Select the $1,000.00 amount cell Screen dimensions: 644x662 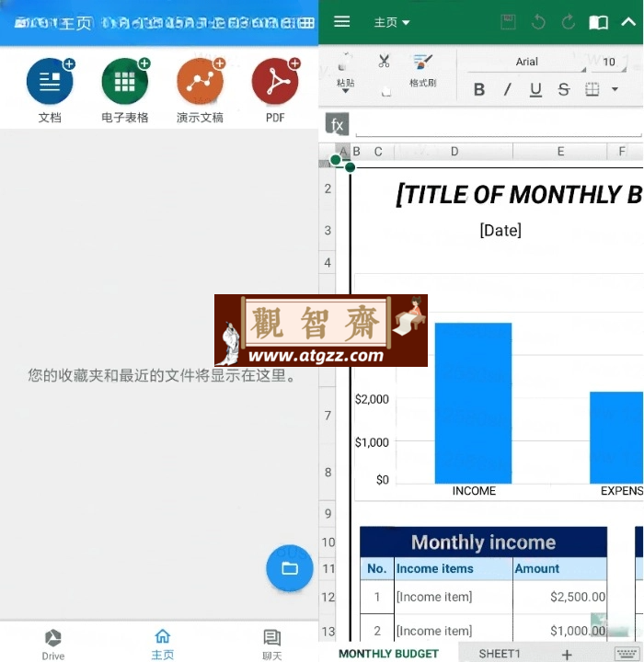point(560,629)
